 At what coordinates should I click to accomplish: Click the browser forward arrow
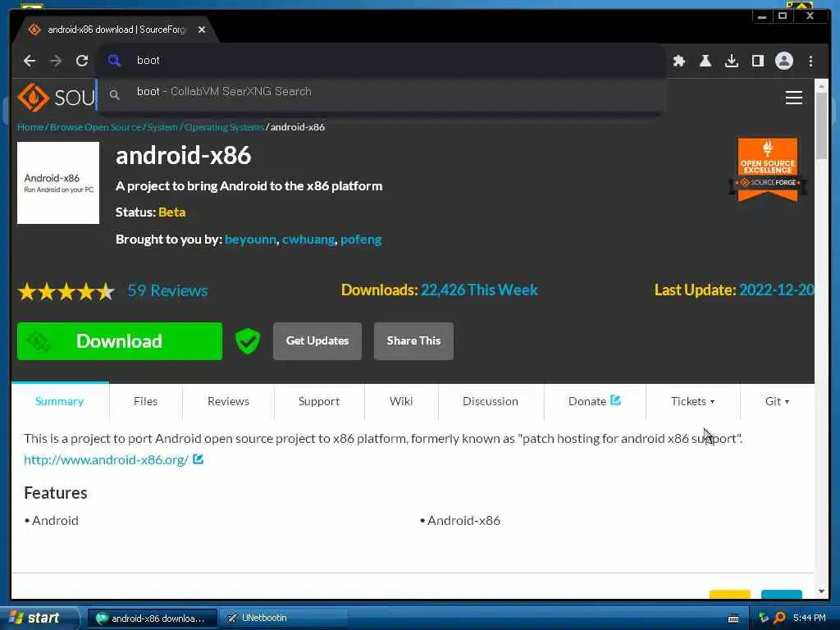point(56,61)
